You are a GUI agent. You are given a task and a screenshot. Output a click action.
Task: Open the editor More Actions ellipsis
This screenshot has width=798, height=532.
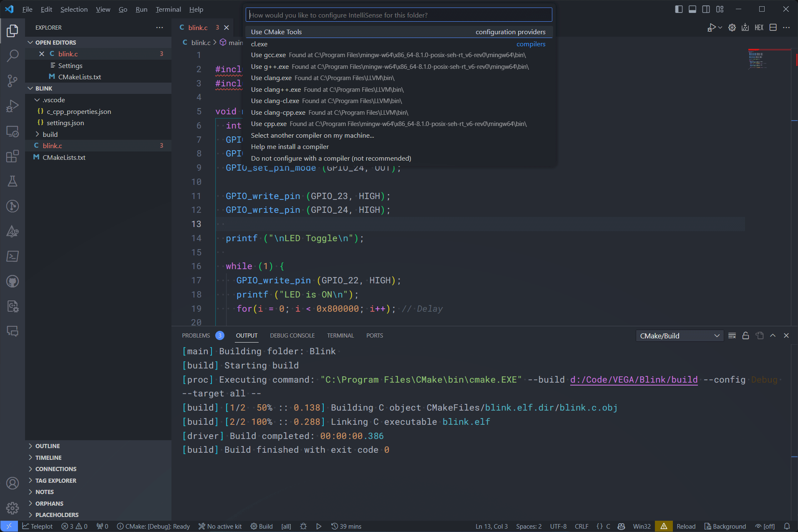786,28
